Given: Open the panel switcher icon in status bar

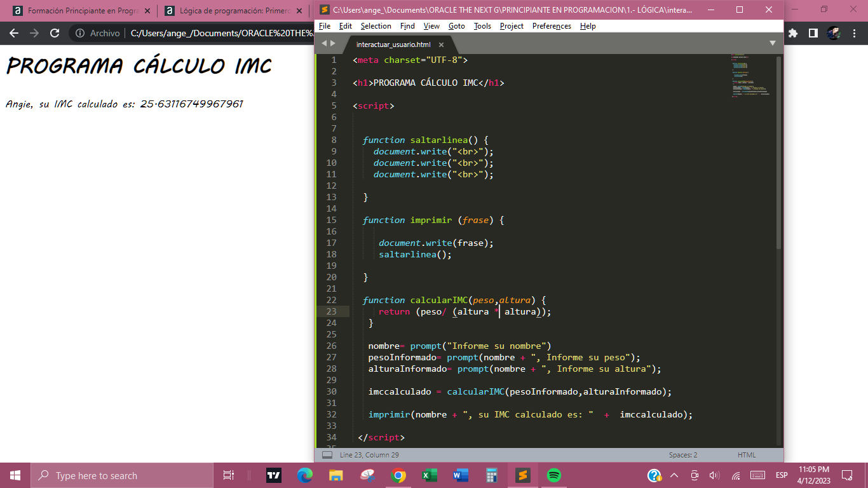Looking at the screenshot, I should [327, 455].
